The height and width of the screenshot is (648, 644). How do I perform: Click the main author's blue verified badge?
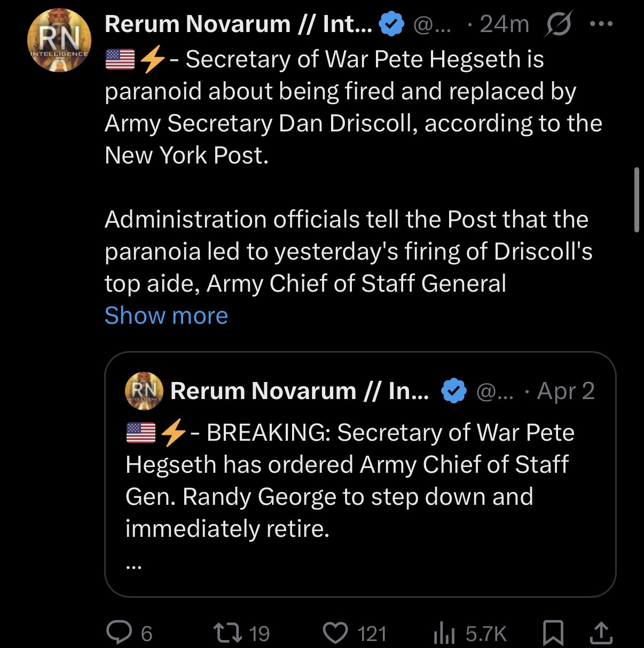tap(391, 24)
